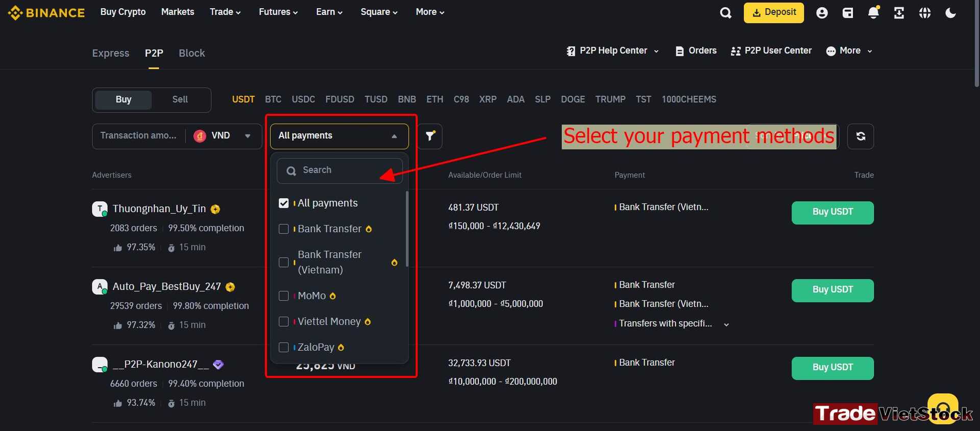Click the Deposit button

point(774,13)
